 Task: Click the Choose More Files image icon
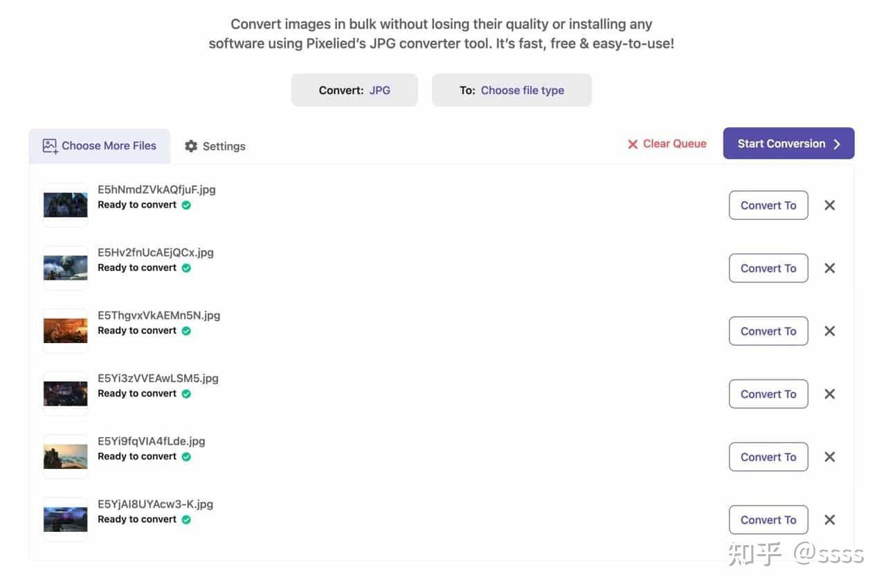(x=50, y=146)
